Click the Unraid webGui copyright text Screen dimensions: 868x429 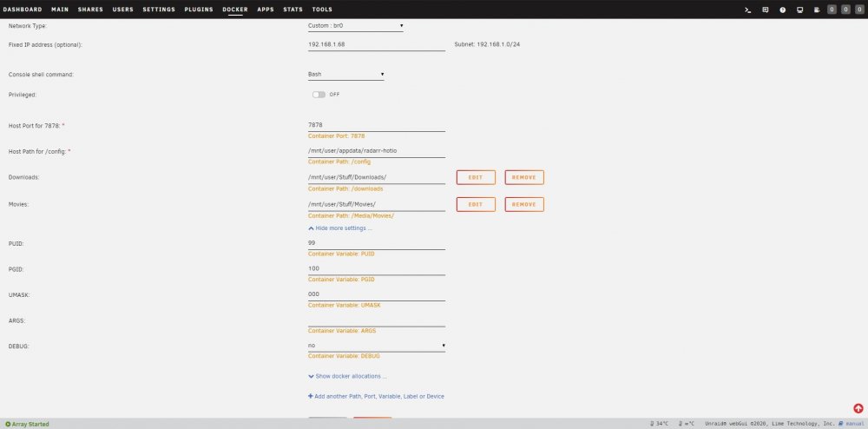[769, 424]
